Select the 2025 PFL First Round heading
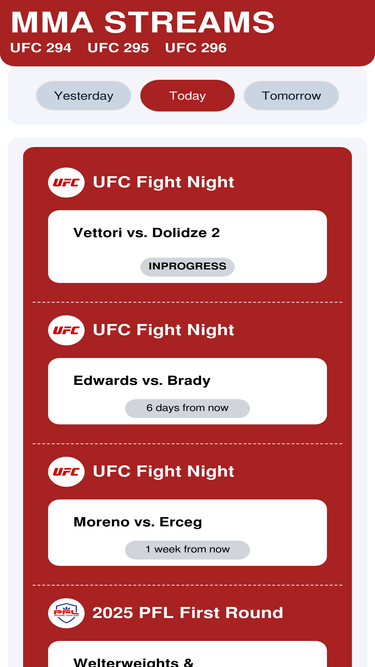The image size is (375, 667). (188, 613)
